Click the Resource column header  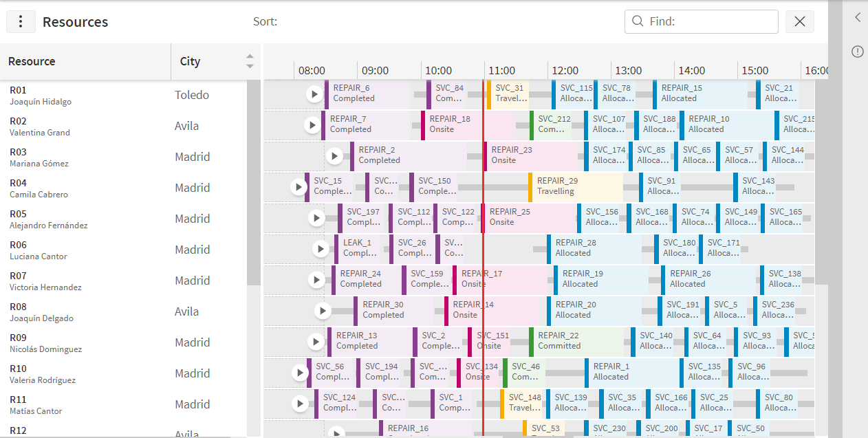click(x=85, y=61)
